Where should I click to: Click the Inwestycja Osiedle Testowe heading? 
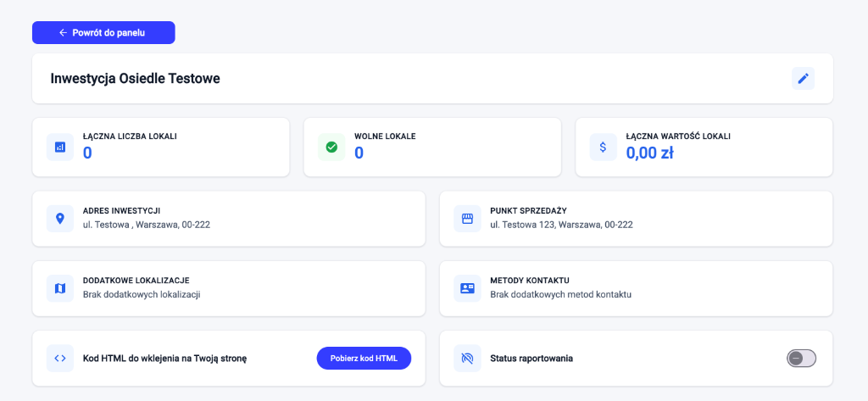pos(136,79)
